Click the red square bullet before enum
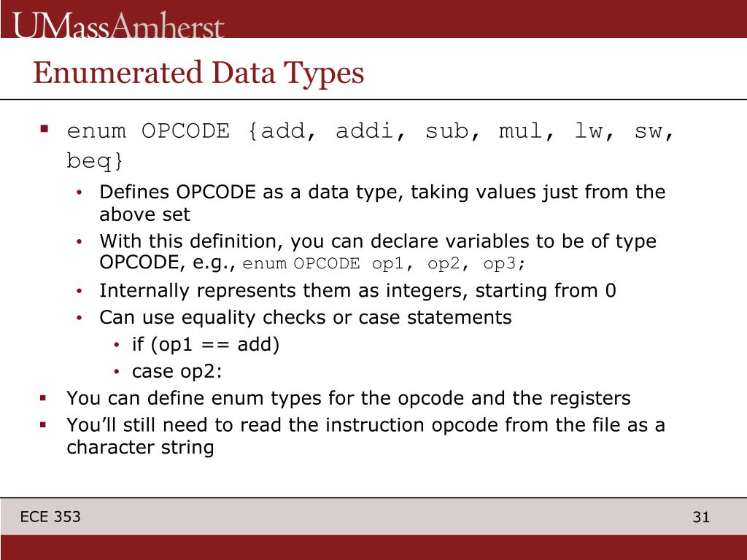This screenshot has width=747, height=560. click(44, 128)
